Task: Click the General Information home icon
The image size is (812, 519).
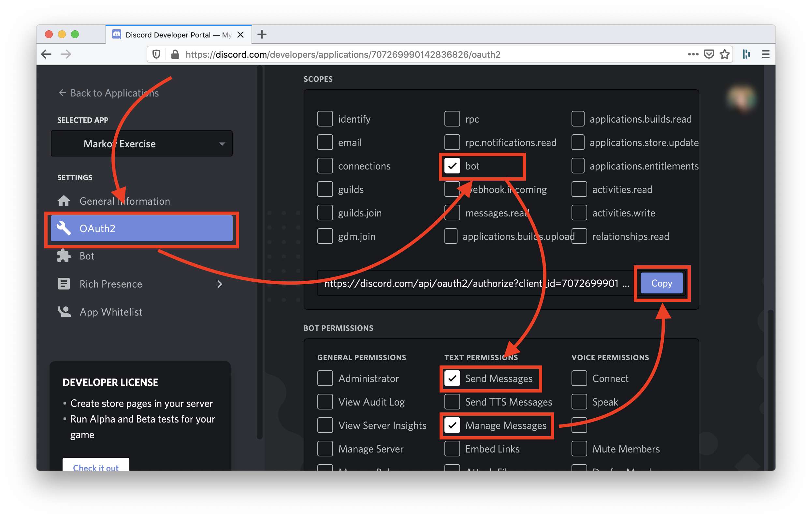Action: 64,201
